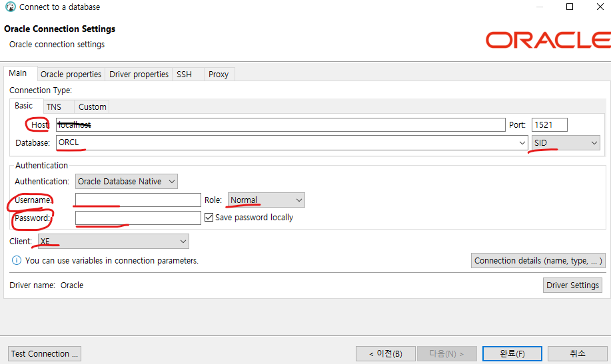Open Driver Settings
This screenshot has height=364, width=611.
572,285
